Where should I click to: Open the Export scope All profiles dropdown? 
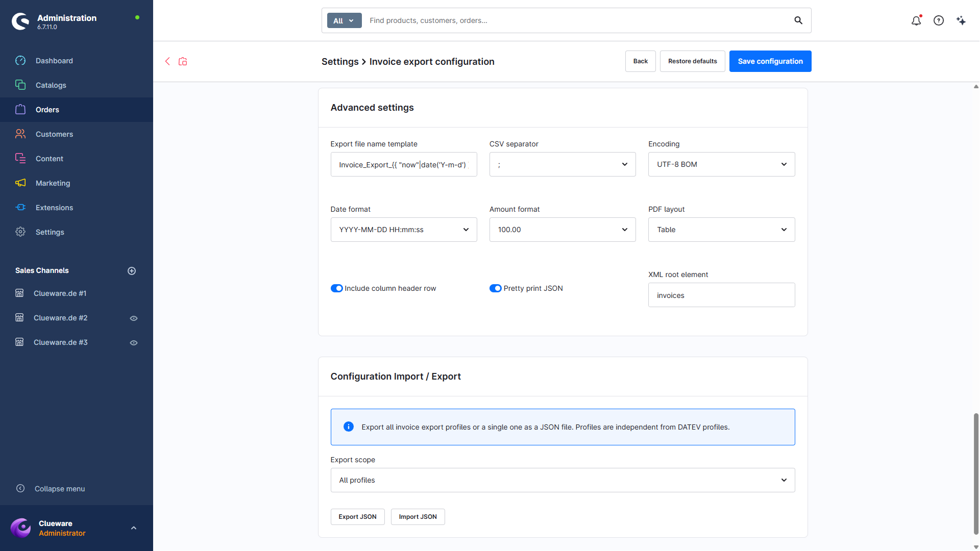point(562,480)
